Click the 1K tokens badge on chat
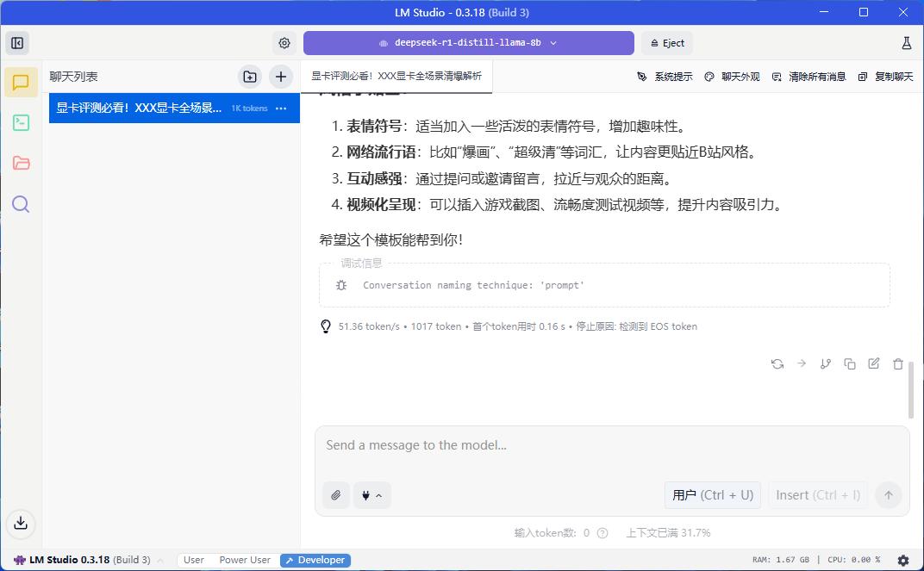This screenshot has width=924, height=571. point(249,109)
